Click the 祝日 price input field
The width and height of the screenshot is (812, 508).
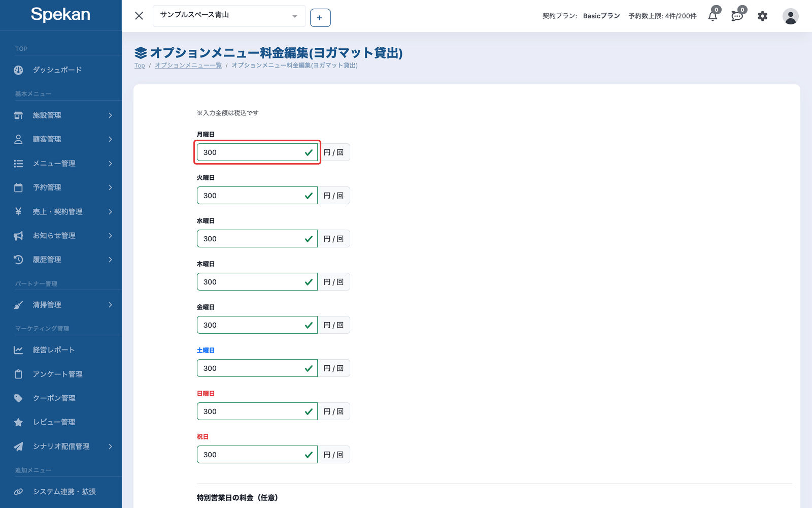[257, 455]
